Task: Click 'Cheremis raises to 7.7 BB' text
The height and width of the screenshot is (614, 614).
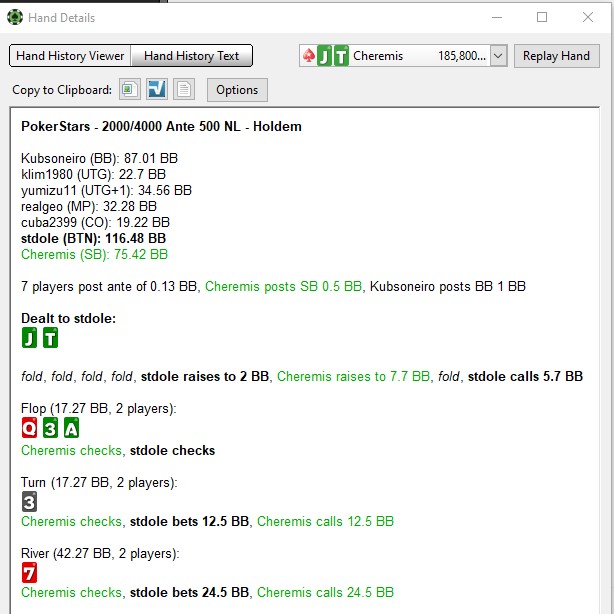Action: tap(354, 377)
